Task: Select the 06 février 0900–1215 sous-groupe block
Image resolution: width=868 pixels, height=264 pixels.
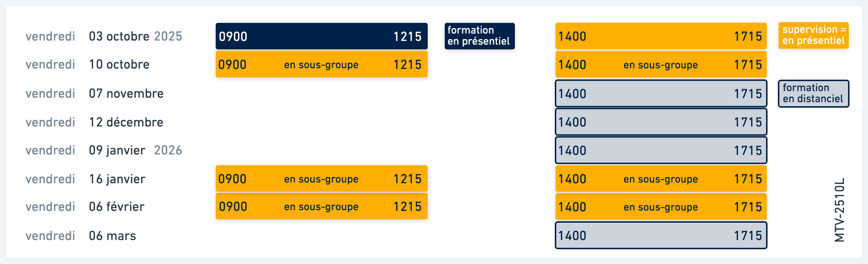Action: pos(321,206)
